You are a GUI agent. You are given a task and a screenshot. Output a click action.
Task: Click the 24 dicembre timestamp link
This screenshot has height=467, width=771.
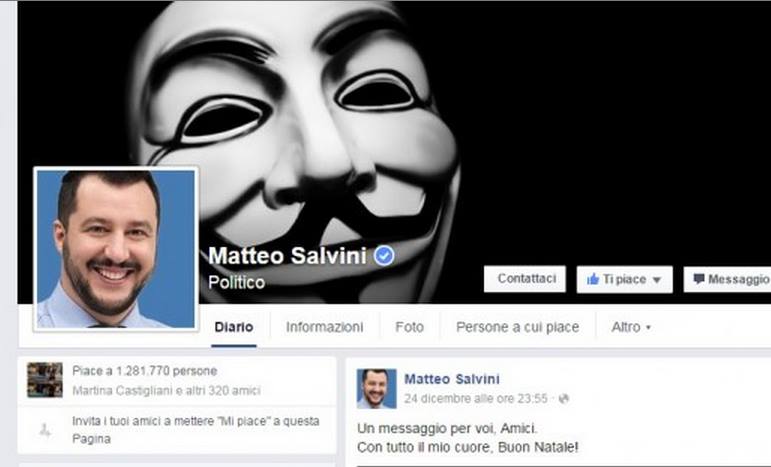(x=476, y=398)
